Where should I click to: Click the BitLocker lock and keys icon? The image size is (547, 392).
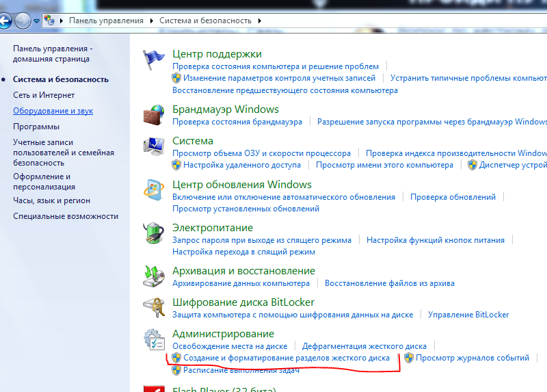coord(154,308)
